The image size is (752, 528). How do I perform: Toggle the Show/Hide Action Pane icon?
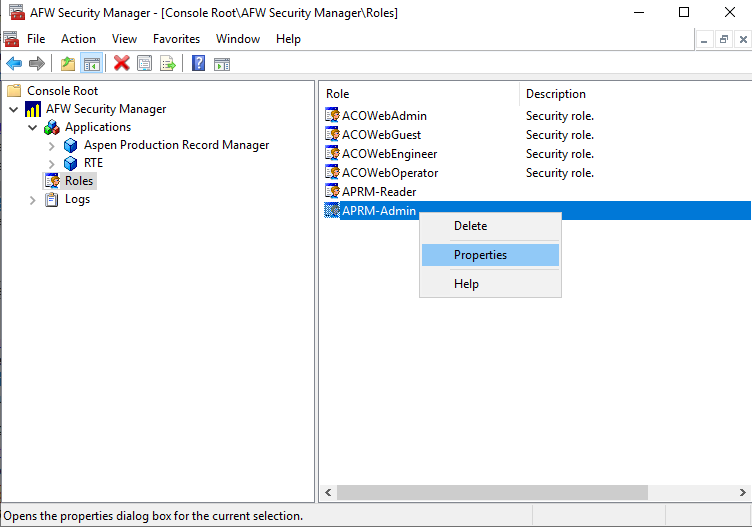221,64
